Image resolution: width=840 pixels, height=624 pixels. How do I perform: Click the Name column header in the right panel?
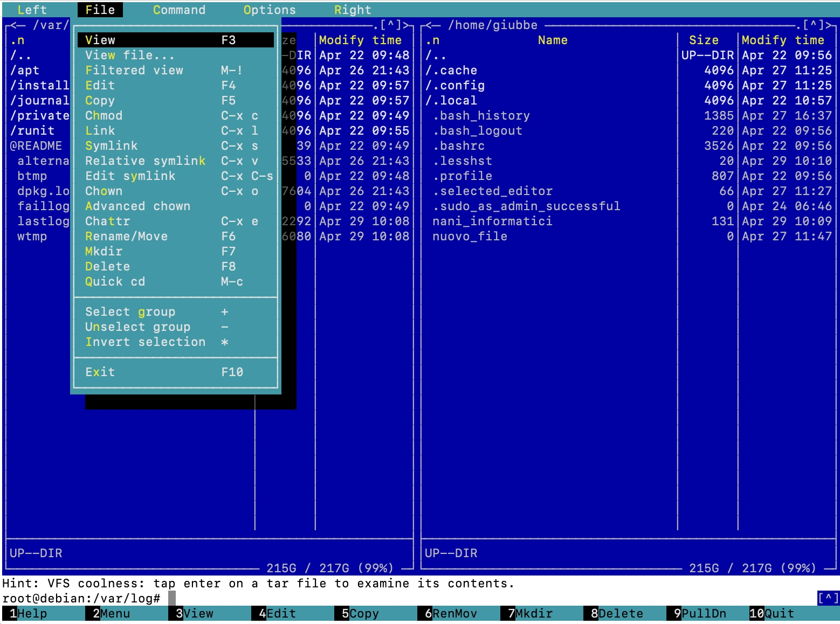(x=552, y=40)
